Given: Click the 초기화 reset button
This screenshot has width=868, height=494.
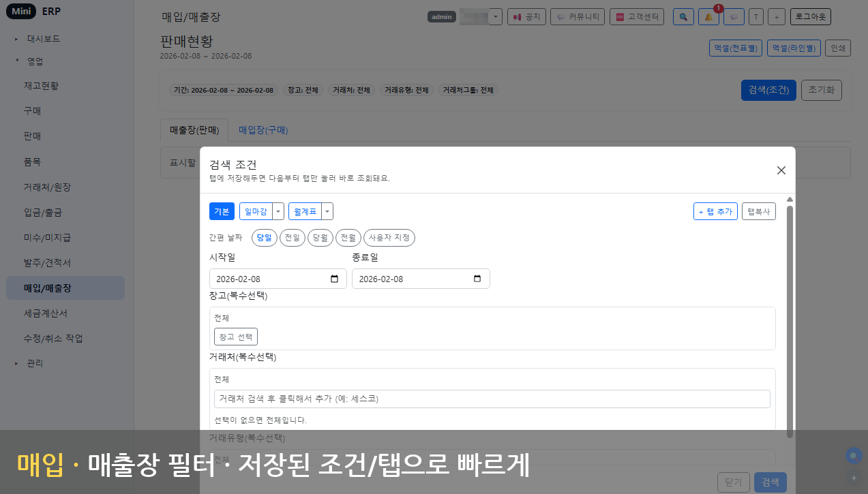Looking at the screenshot, I should 822,90.
